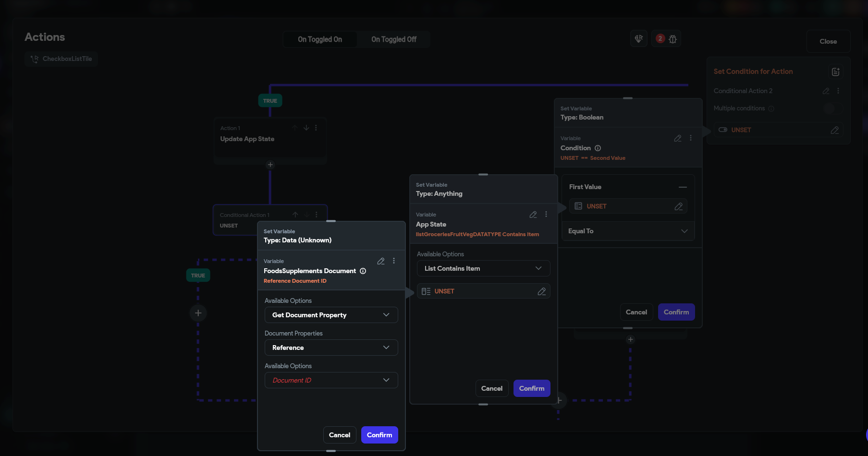Image resolution: width=868 pixels, height=456 pixels.
Task: Cancel the App State variable dialog
Action: point(491,388)
